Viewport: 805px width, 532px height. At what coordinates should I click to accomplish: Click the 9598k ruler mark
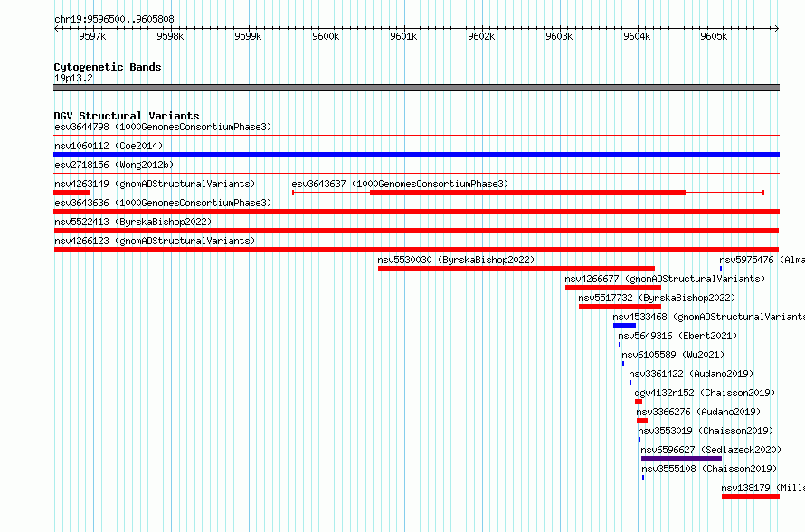pyautogui.click(x=170, y=36)
